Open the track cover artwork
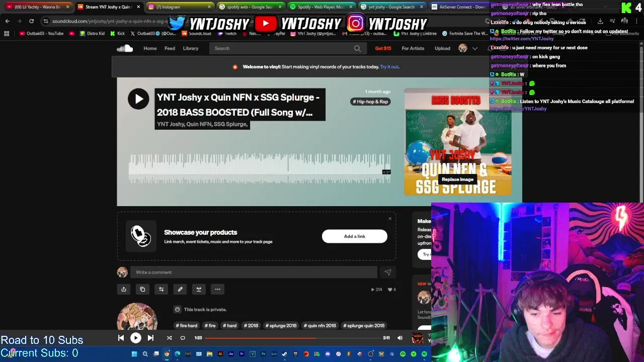This screenshot has width=644, height=362. pyautogui.click(x=457, y=142)
